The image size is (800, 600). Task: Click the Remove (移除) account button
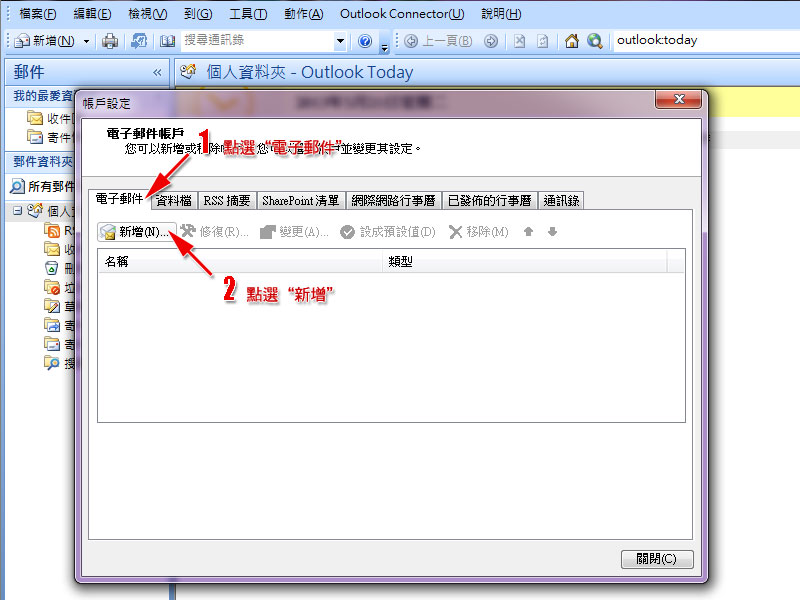coord(479,232)
